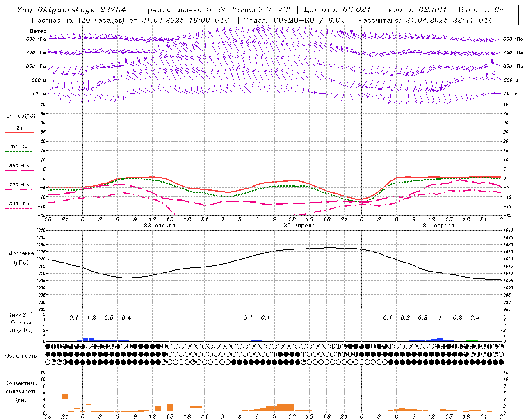Viewport: 525px width, 420px height.
Task: Select the provider text ФГБУ "ЗапСиб УГМС"
Action: coord(250,10)
